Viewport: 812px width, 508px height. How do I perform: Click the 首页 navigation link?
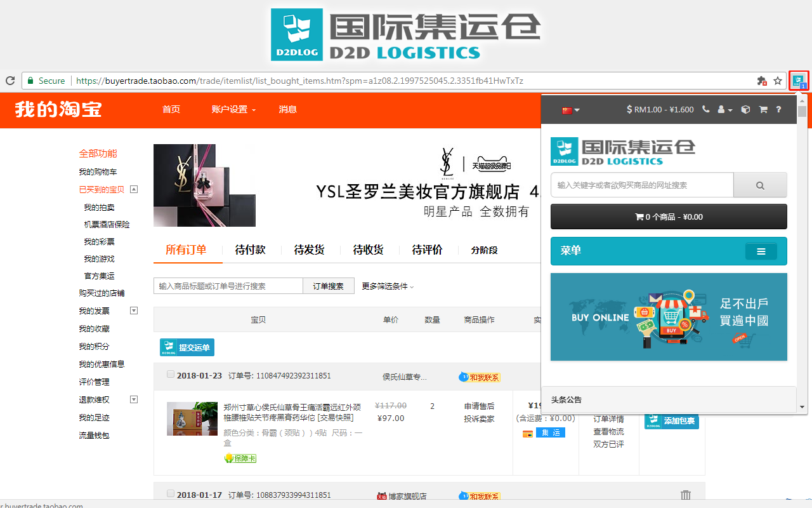171,109
